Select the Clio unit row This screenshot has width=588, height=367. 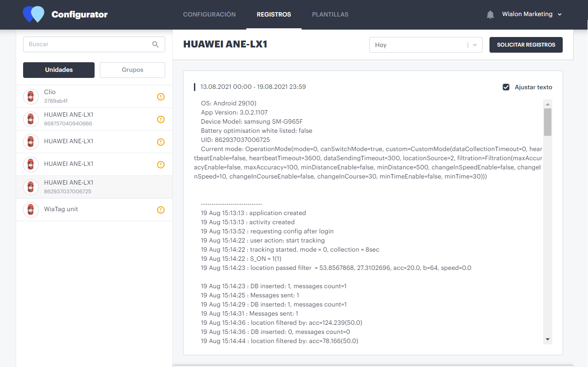point(94,97)
